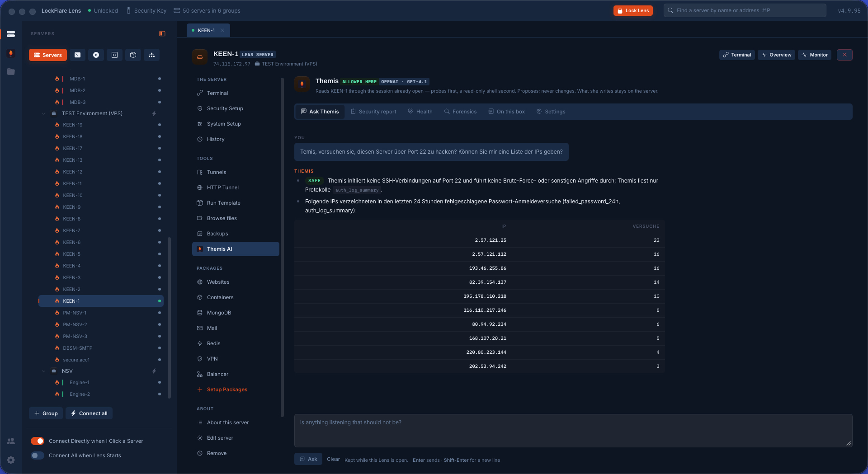Click the Ask button to send the question
Screen dimensions: 868x474
coord(308,459)
